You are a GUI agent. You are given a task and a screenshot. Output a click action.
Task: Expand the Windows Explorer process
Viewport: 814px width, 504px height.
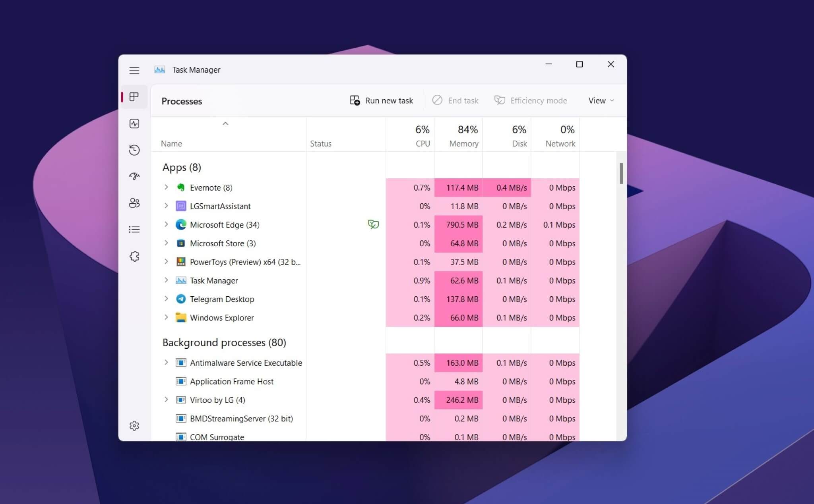click(x=166, y=317)
